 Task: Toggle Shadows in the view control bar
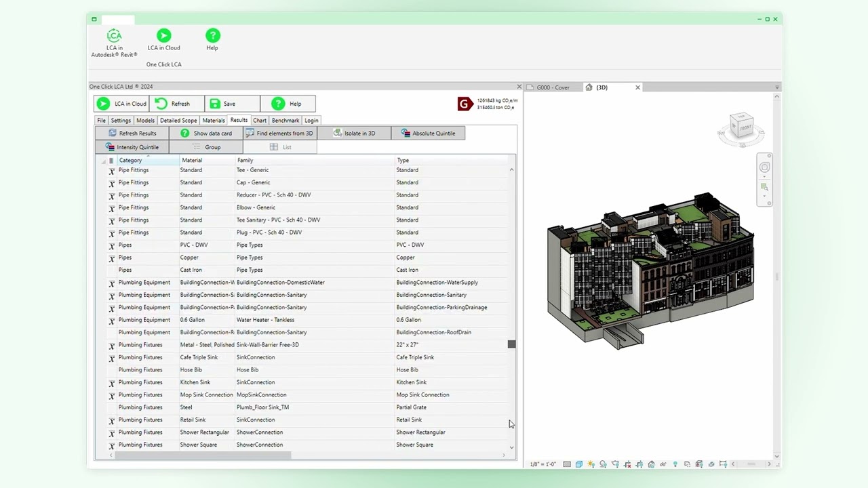coord(603,464)
